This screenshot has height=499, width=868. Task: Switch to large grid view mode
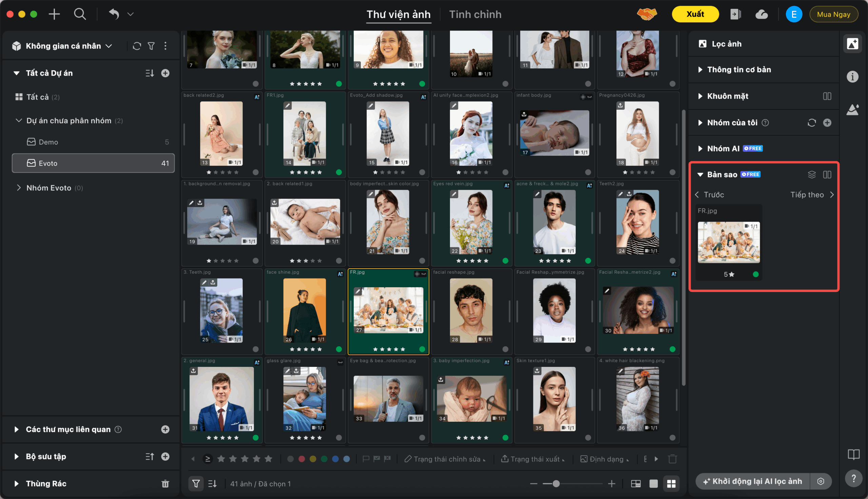671,483
